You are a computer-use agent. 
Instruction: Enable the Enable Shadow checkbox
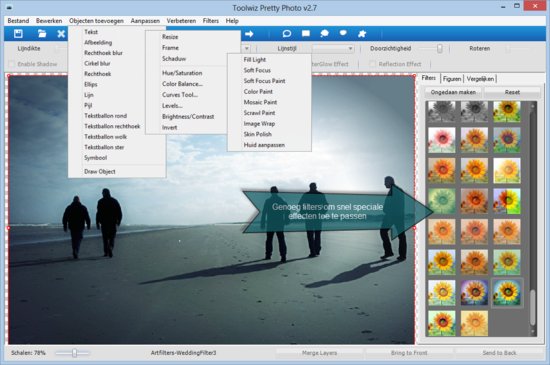point(12,64)
